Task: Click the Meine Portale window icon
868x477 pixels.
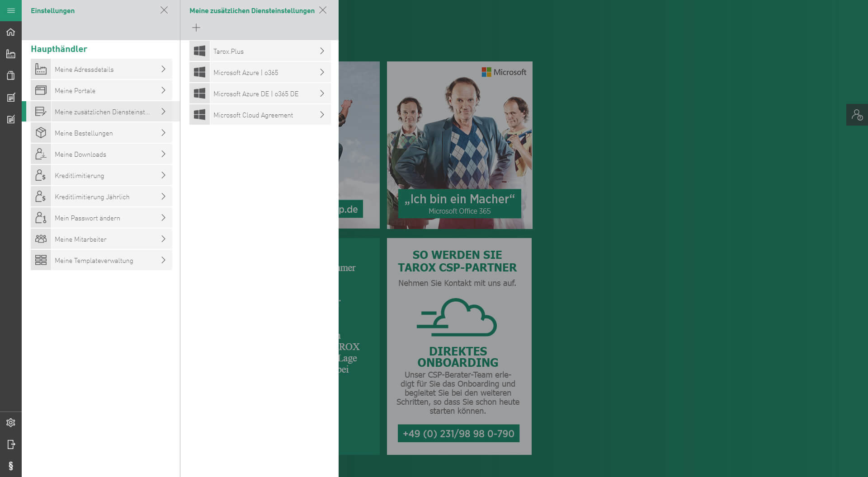Action: coord(41,90)
